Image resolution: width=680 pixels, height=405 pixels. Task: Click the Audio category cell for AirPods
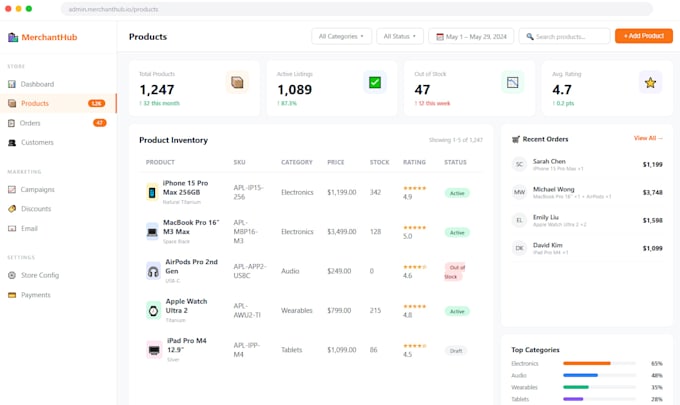pyautogui.click(x=290, y=271)
